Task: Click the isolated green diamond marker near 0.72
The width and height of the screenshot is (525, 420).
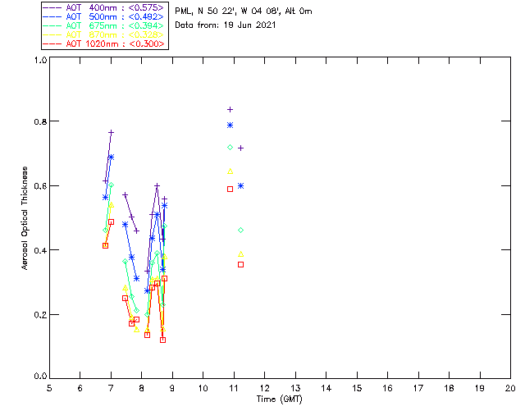Action: pyautogui.click(x=230, y=148)
